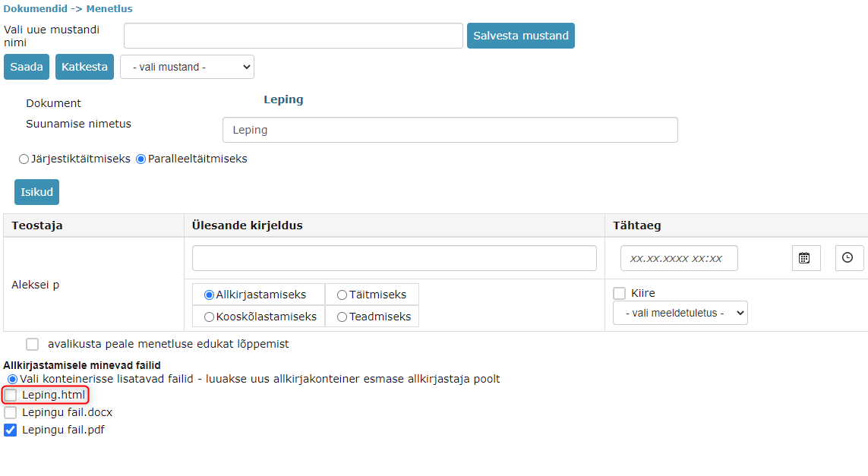Viewport: 868px width, 476px height.
Task: Enable avalikusta peale menetluse checkbox
Action: tap(33, 344)
